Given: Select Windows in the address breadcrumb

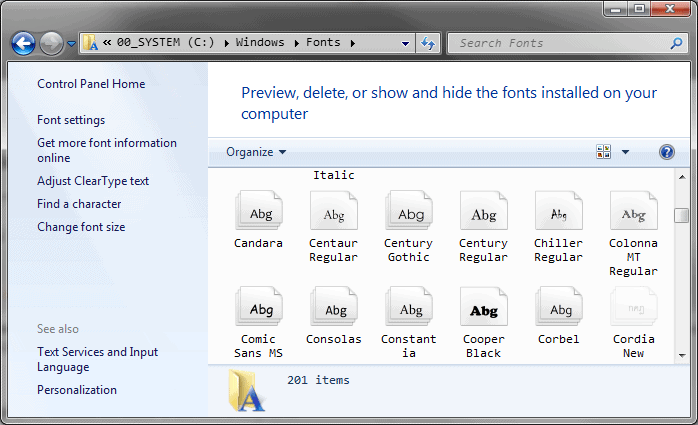Looking at the screenshot, I should pos(260,42).
